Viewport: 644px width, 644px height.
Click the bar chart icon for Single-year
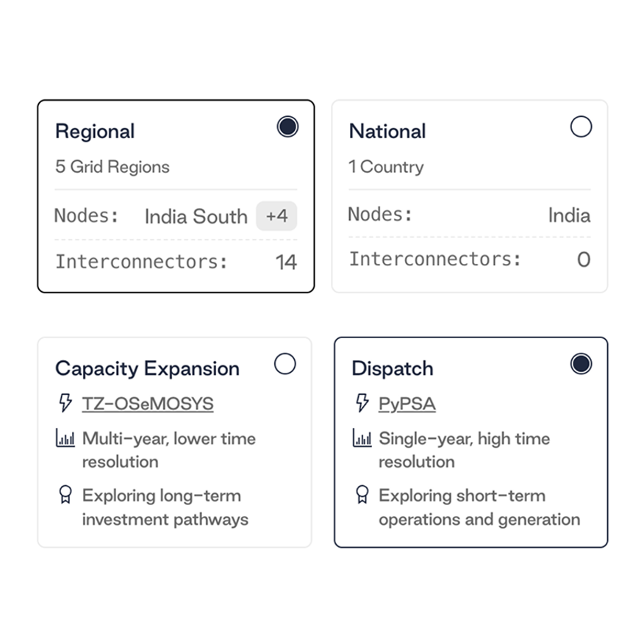tap(362, 439)
